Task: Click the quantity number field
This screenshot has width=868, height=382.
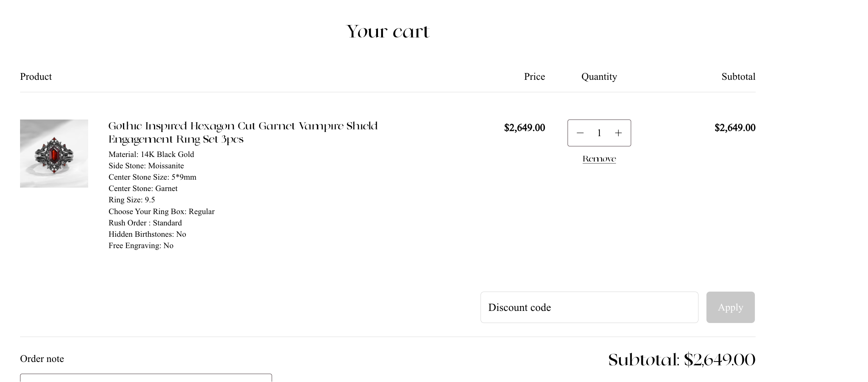Action: [x=599, y=133]
